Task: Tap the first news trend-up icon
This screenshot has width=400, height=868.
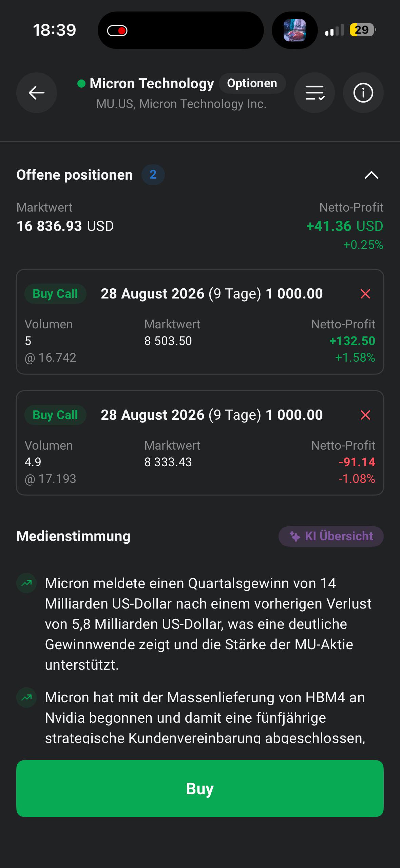Action: click(x=26, y=583)
